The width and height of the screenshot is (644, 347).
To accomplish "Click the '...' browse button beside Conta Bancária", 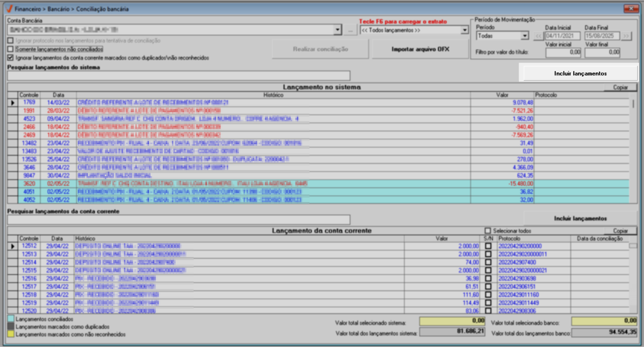I will [x=350, y=30].
